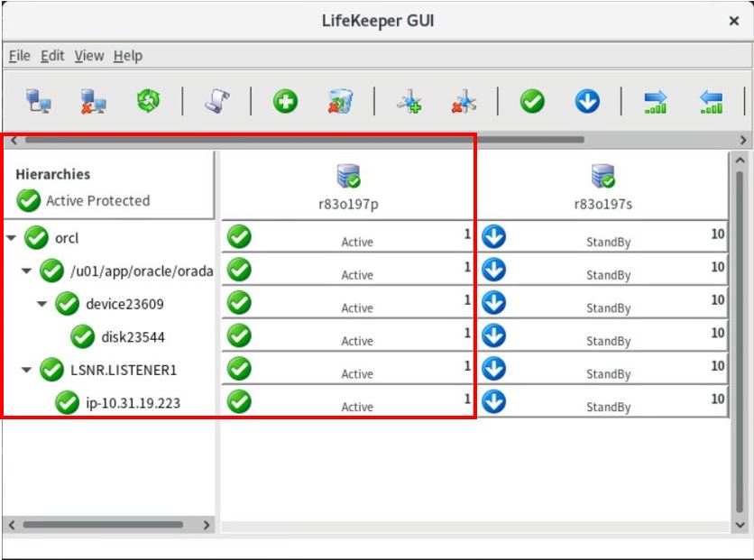Click the vertical scrollbar down arrow
Viewport: 754px width, 560px height.
[740, 525]
